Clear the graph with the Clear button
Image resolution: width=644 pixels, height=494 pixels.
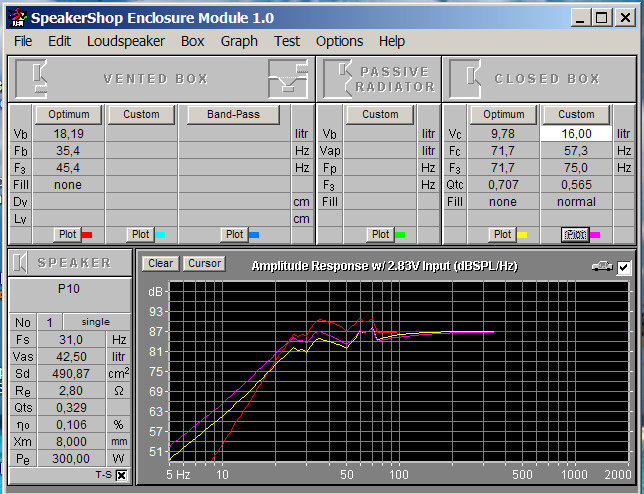click(160, 264)
